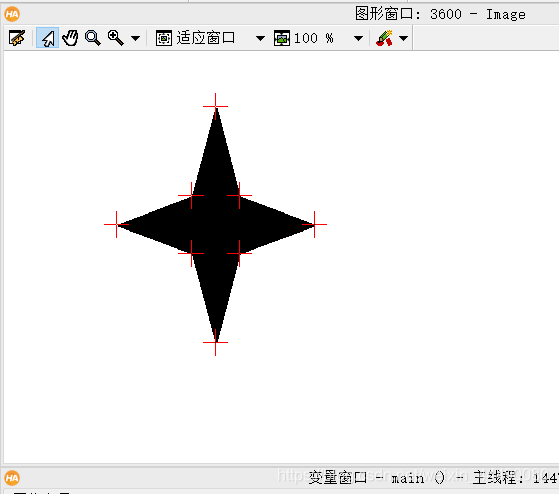The width and height of the screenshot is (559, 494).
Task: Click the 变量窗口 main () title text
Action: click(x=376, y=478)
